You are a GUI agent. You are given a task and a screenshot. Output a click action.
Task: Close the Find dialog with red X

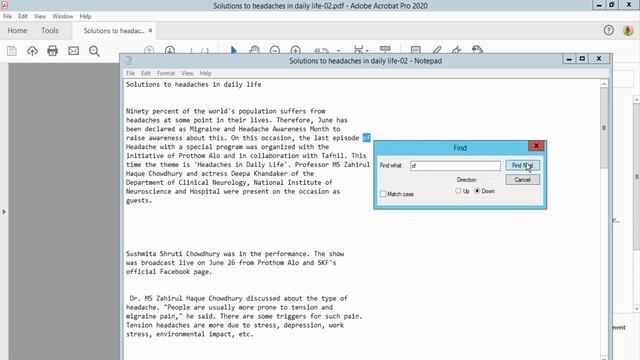tap(536, 146)
